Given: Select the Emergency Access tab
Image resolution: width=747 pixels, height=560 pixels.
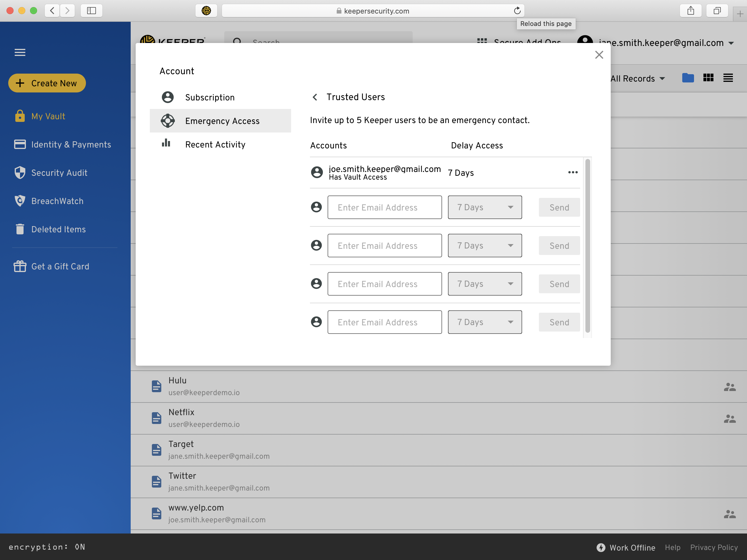Looking at the screenshot, I should [x=220, y=121].
